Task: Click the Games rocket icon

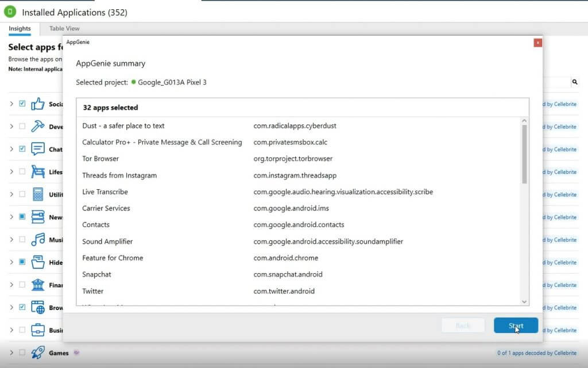Action: click(37, 352)
